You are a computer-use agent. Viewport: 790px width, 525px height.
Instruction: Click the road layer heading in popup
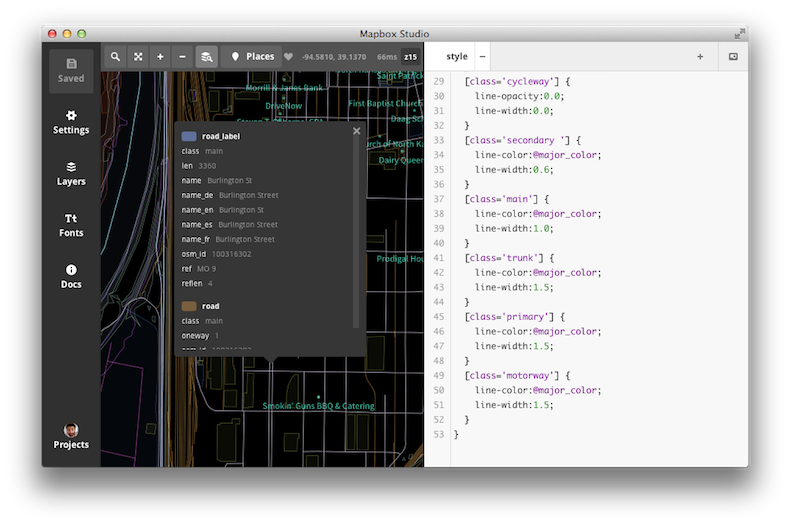tap(211, 306)
